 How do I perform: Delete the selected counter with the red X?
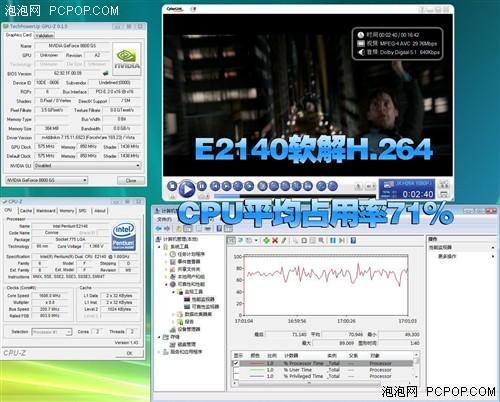[275, 240]
